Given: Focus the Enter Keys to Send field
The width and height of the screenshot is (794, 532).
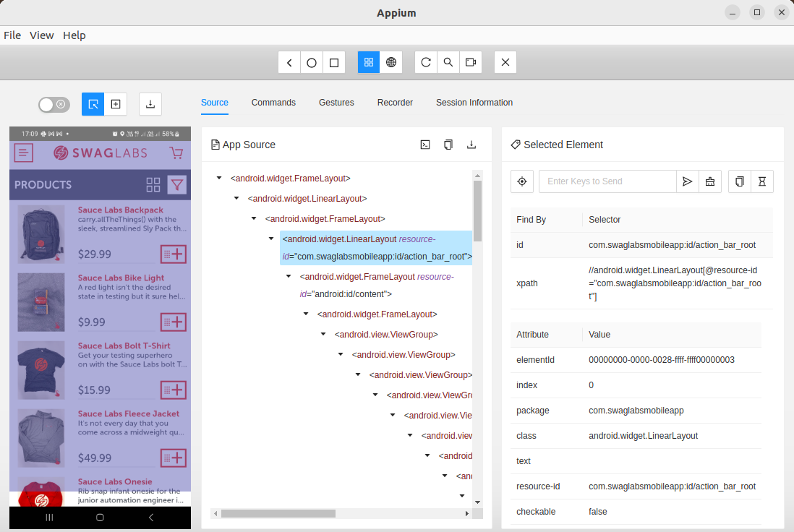Looking at the screenshot, I should [607, 181].
